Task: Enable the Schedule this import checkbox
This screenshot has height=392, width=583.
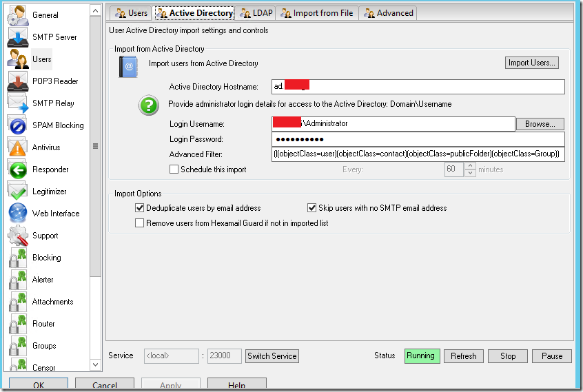Action: pos(174,169)
